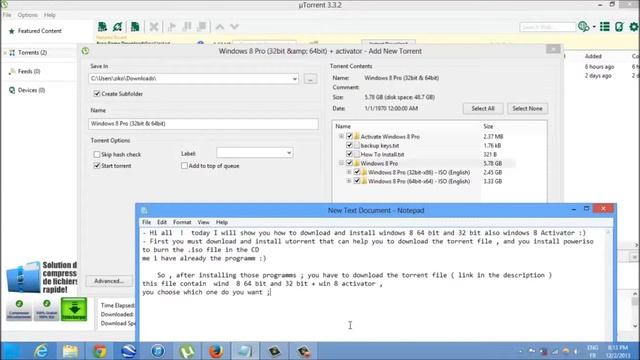Expand Torrents category in sidebar
Image resolution: width=640 pixels, height=360 pixels.
point(5,53)
